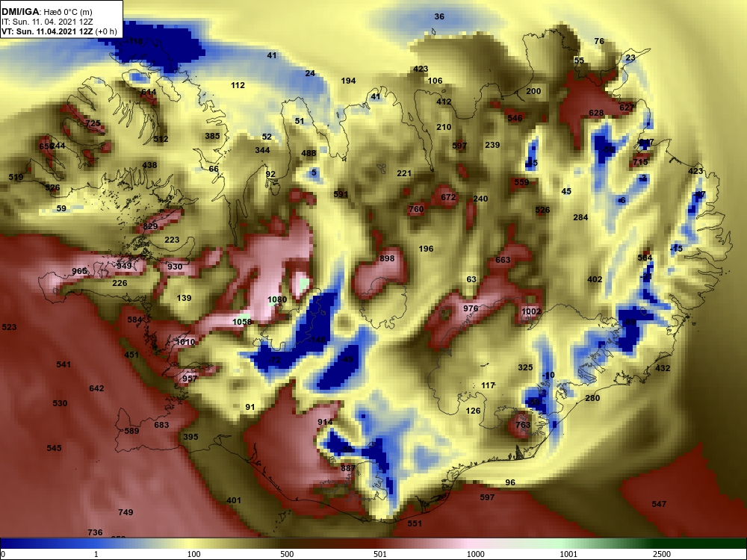This screenshot has width=747, height=560.
Task: Click the map value '966'
Action: (x=79, y=271)
